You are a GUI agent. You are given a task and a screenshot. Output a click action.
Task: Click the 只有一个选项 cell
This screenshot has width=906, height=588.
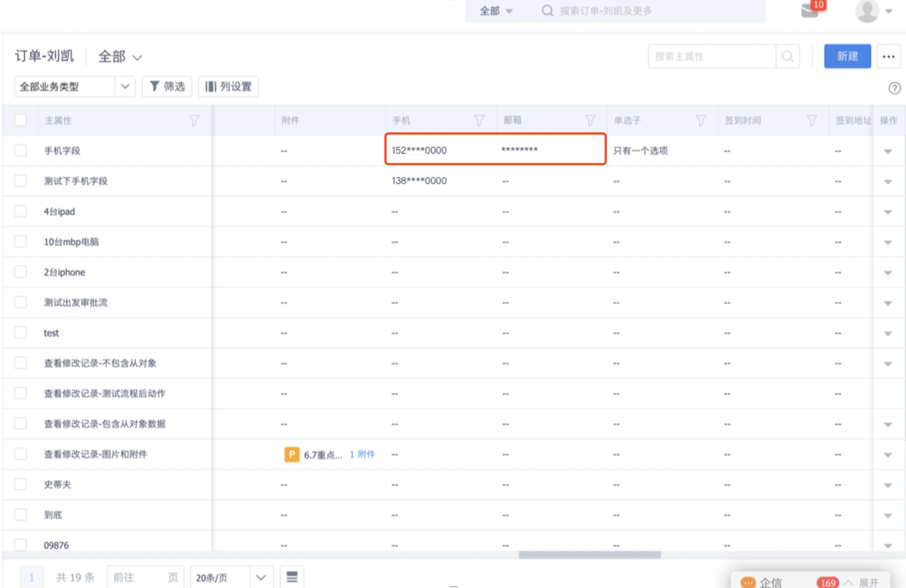click(640, 151)
